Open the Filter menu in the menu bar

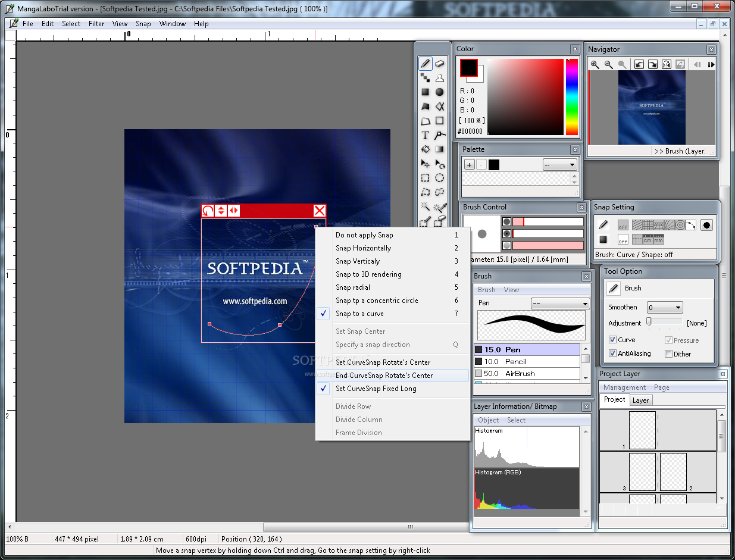click(96, 24)
